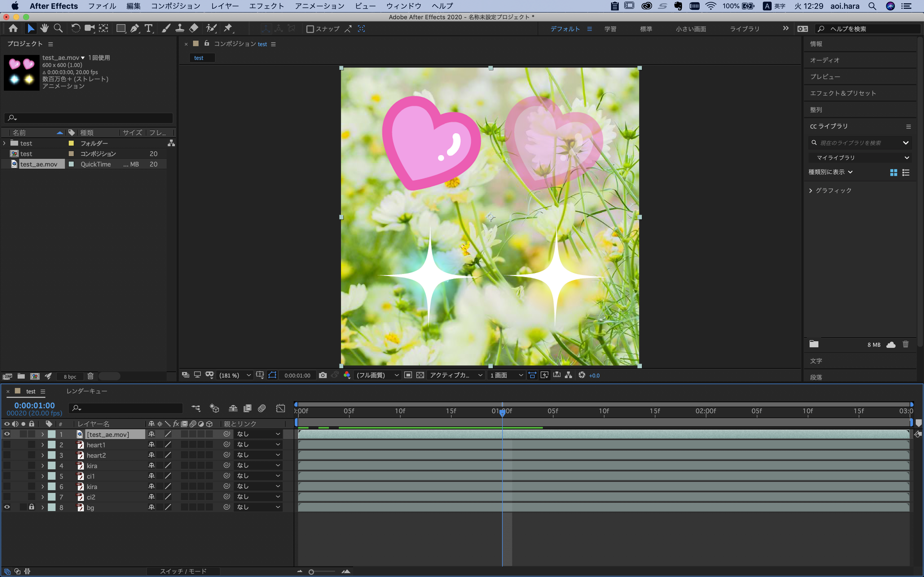Click the delete trash icon in project panel
The height and width of the screenshot is (577, 924).
pyautogui.click(x=90, y=376)
